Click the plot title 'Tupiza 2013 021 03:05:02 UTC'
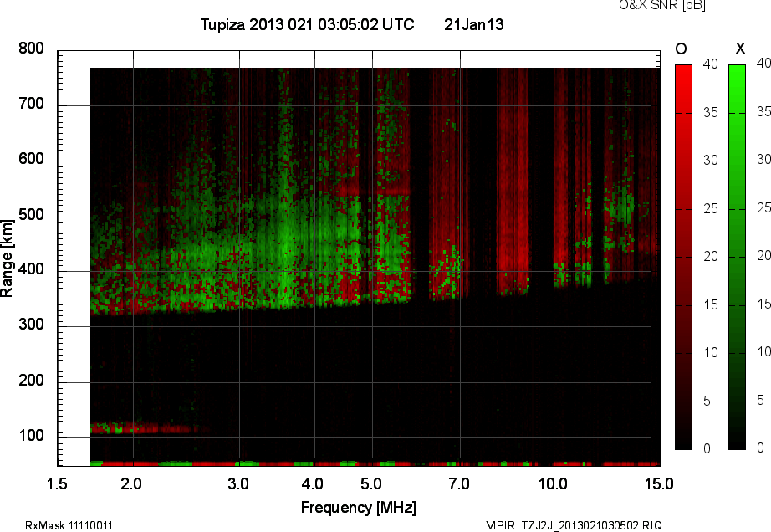The image size is (771, 532). coord(308,24)
